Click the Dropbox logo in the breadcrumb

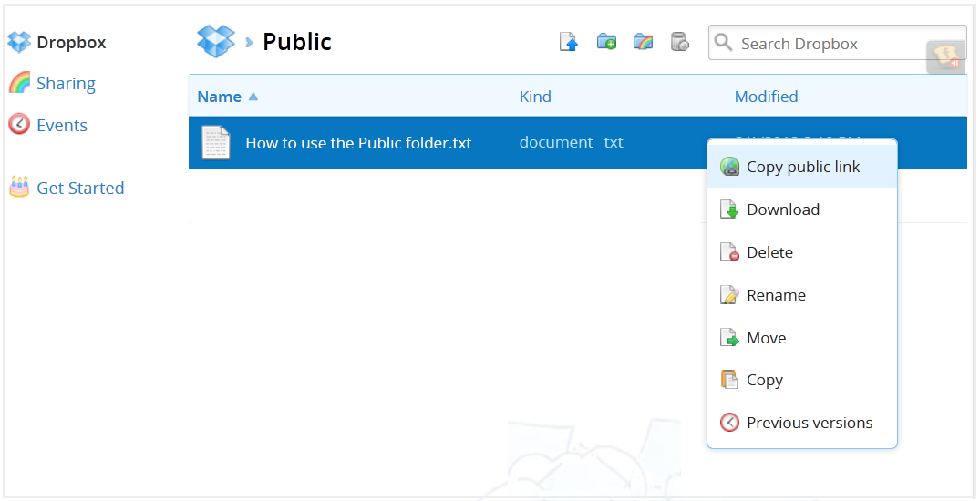coord(216,41)
